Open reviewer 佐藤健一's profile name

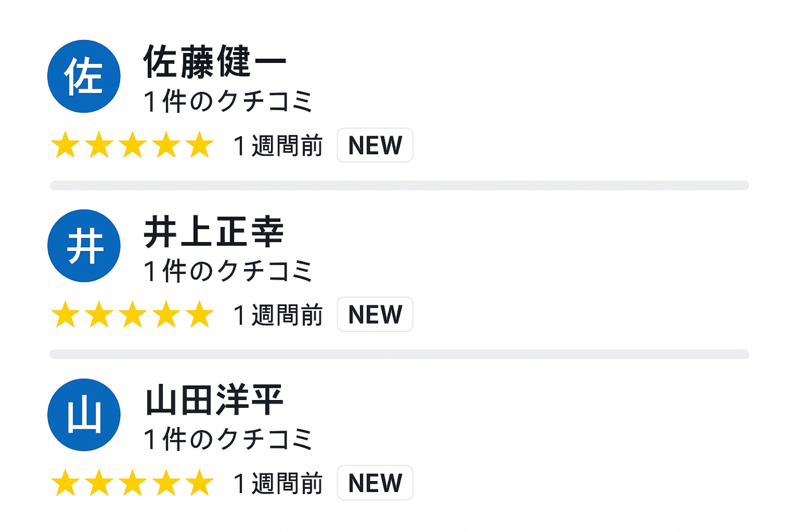coord(214,62)
